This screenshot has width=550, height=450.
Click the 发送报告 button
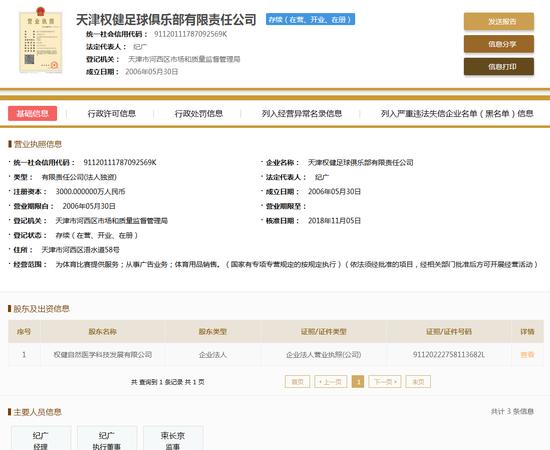pos(499,21)
